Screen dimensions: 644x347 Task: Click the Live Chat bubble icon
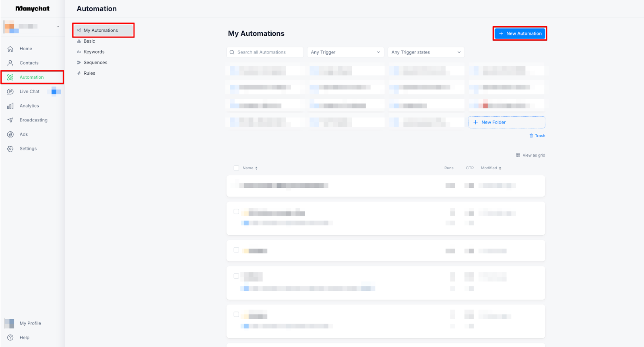[x=10, y=92]
